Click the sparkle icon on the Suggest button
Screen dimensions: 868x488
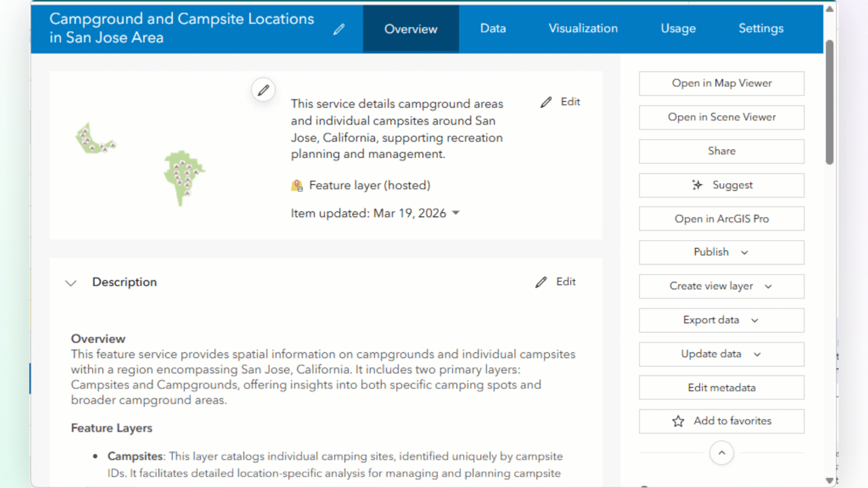697,184
